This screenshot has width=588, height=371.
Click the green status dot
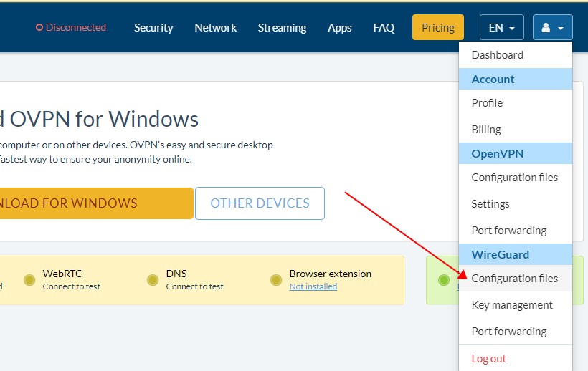[x=444, y=279]
